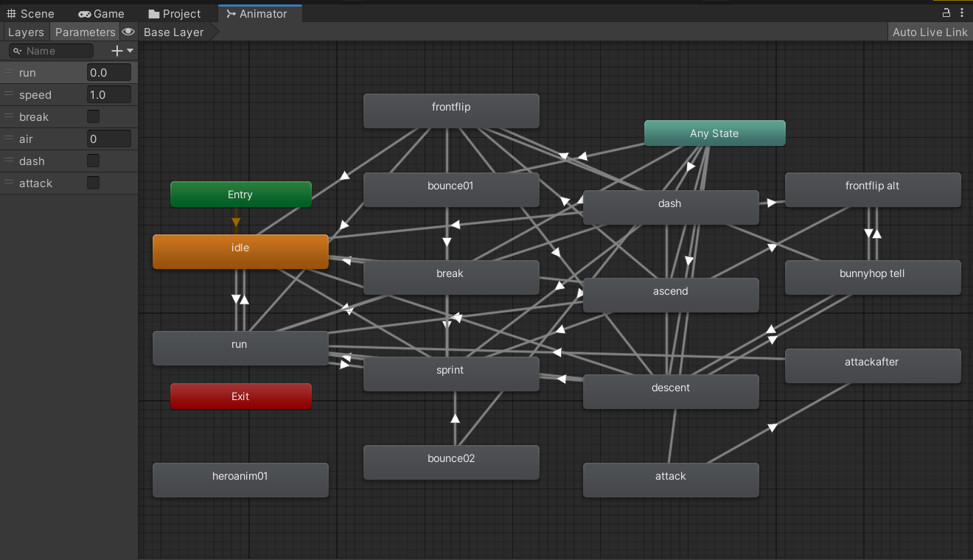Toggle the Auto Live Link button
Screen dimensions: 973x560
point(930,32)
